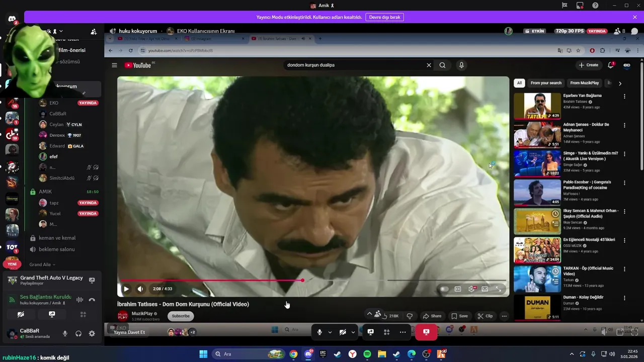Open activities launcher in voice panel

[83, 315]
